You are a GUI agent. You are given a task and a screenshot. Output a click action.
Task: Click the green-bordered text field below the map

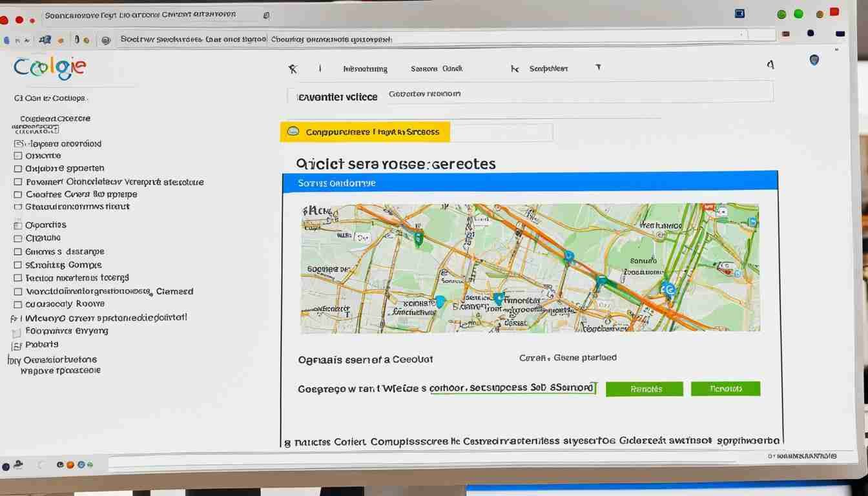pyautogui.click(x=512, y=388)
